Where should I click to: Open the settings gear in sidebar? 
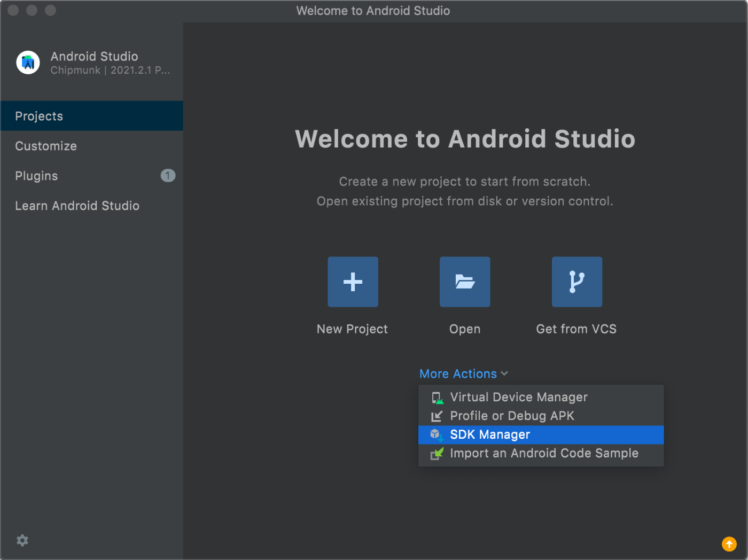pos(22,540)
